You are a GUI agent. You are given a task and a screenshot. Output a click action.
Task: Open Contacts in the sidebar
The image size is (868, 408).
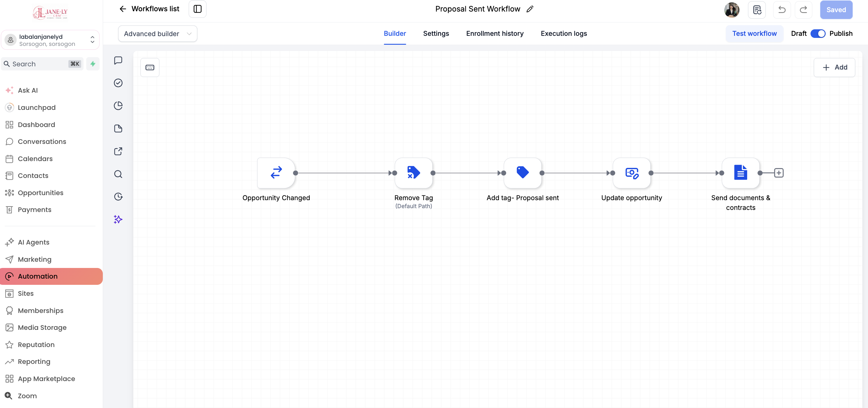coord(33,175)
